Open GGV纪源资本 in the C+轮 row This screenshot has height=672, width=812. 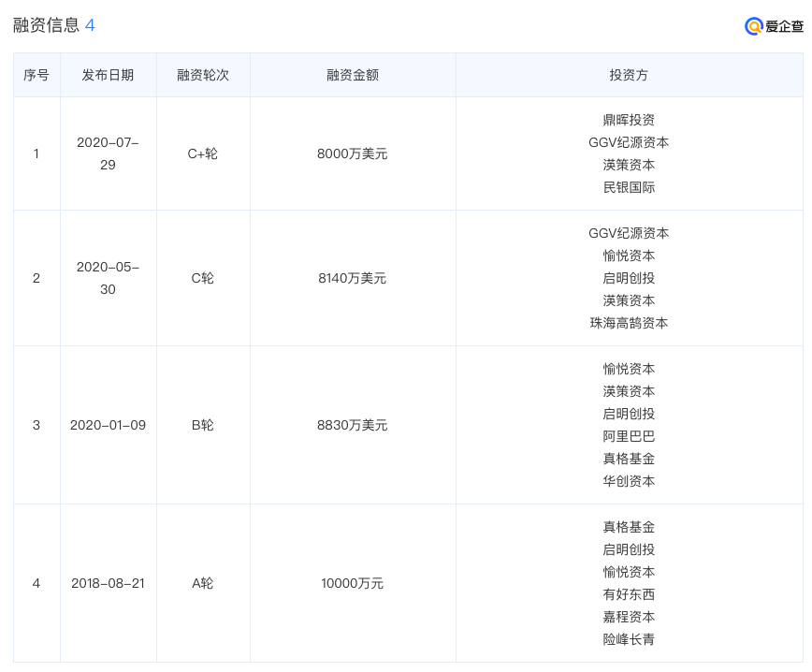click(x=629, y=142)
